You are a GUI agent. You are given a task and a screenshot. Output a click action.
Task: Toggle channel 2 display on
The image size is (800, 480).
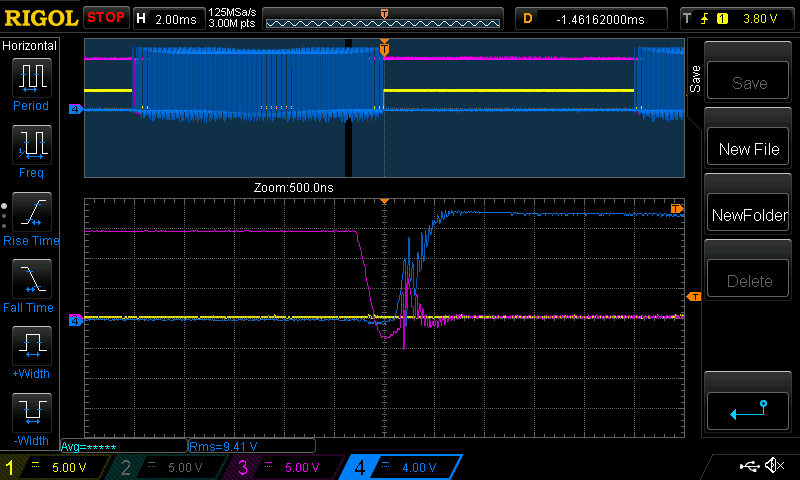(165, 467)
